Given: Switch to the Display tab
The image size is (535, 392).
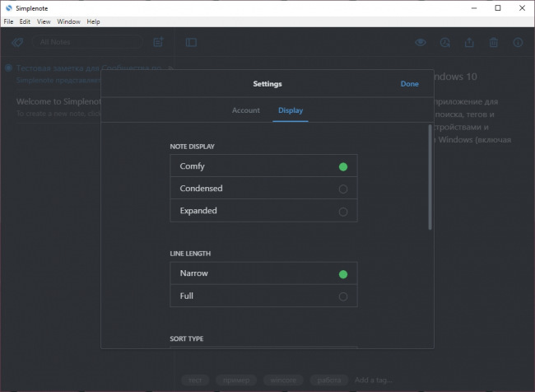Looking at the screenshot, I should [x=291, y=110].
